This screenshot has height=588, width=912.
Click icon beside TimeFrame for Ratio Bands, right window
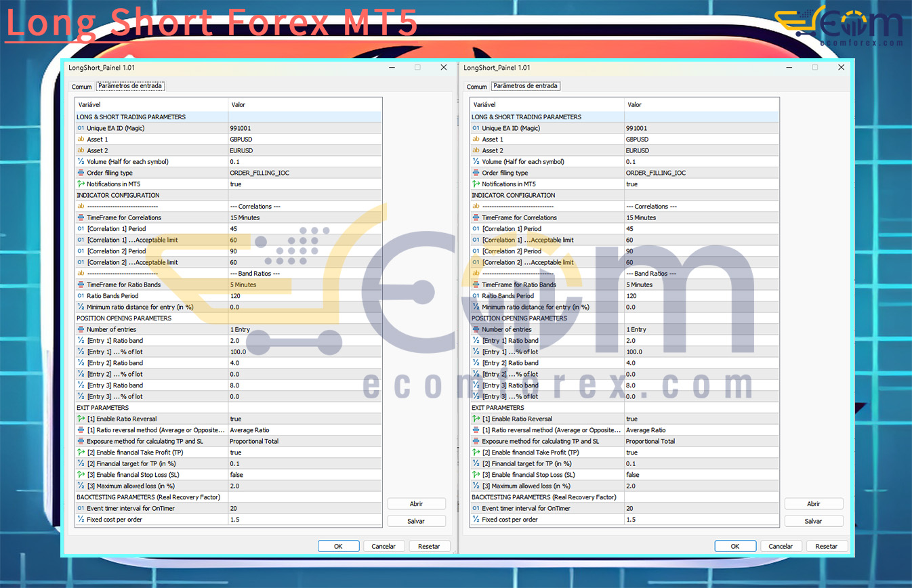pyautogui.click(x=476, y=285)
